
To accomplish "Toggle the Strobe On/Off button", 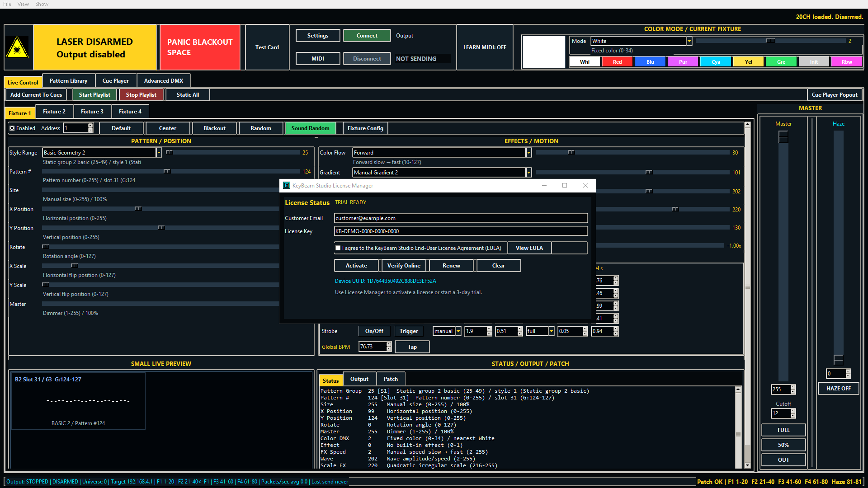I will [374, 331].
